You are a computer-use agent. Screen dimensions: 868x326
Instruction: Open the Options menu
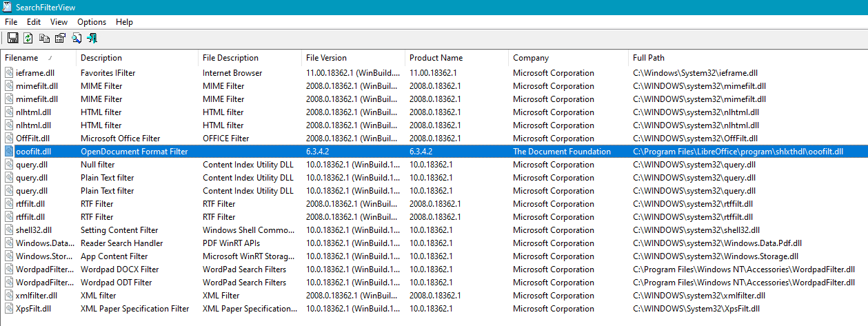[x=92, y=22]
